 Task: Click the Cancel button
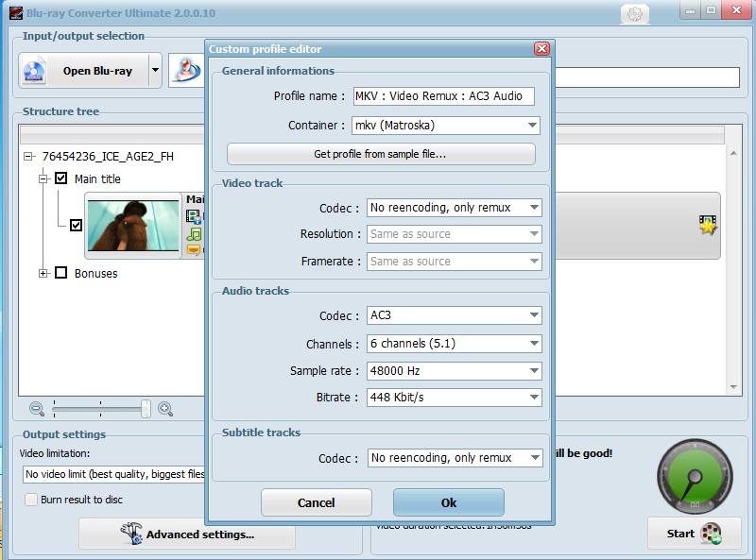click(317, 502)
